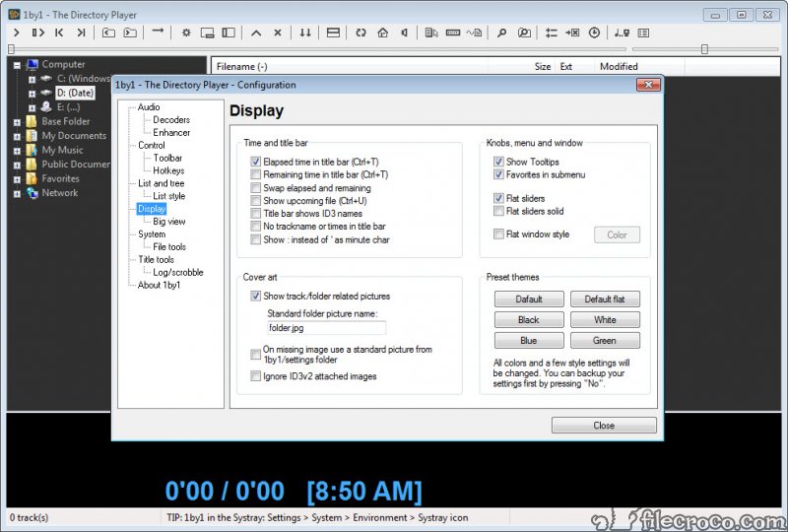Screen dimensions: 788x532
Task: Open the Decoders configuration page
Action: (171, 119)
